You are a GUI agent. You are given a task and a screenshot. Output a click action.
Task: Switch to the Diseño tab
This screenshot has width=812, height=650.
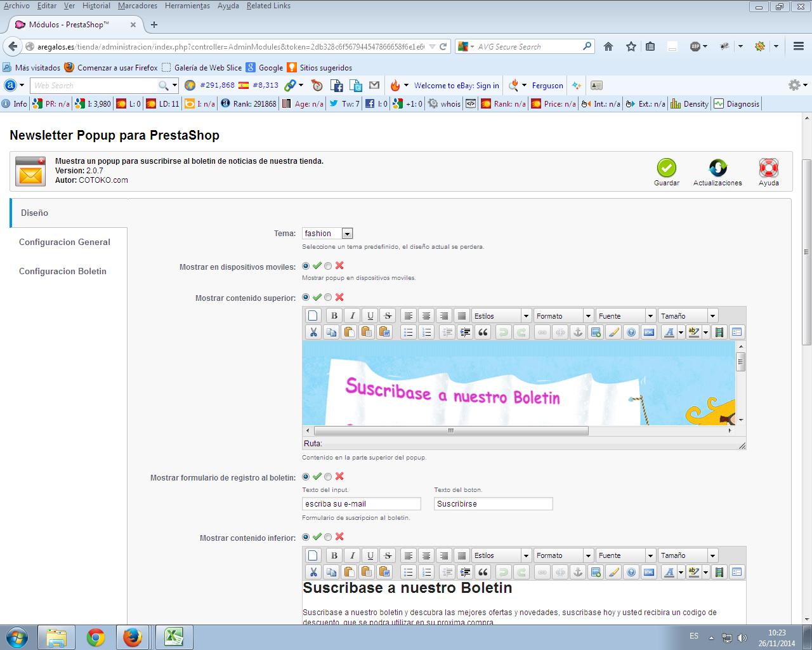69,213
